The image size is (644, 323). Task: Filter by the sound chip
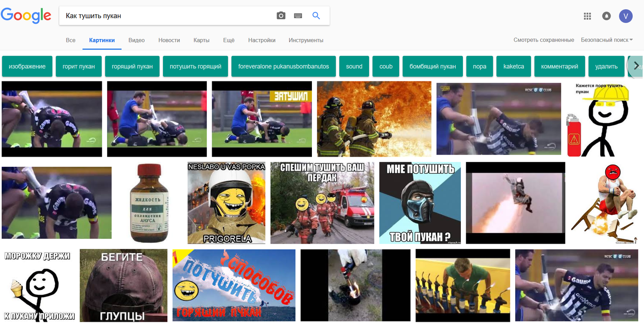tap(354, 66)
